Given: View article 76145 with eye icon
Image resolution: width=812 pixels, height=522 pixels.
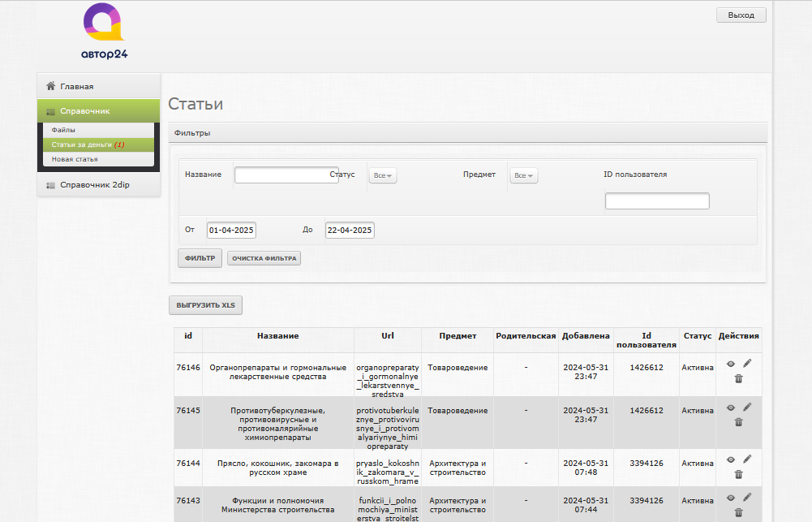Looking at the screenshot, I should [x=731, y=408].
